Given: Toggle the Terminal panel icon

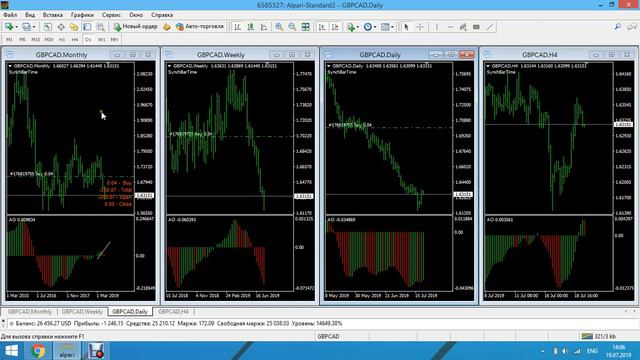Looking at the screenshot, I should [87, 27].
